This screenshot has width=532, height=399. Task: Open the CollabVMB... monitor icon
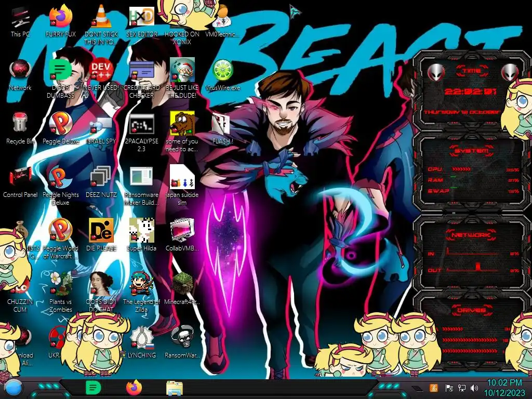pos(182,236)
